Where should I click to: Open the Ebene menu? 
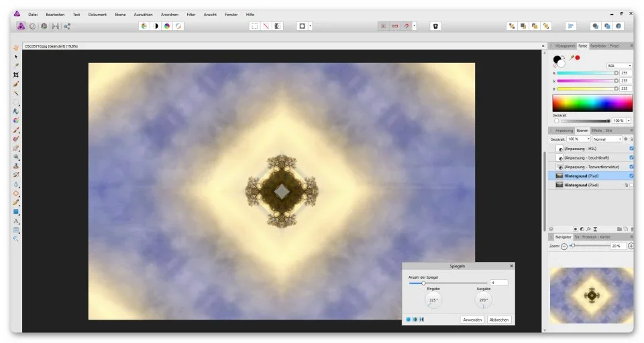(x=120, y=14)
